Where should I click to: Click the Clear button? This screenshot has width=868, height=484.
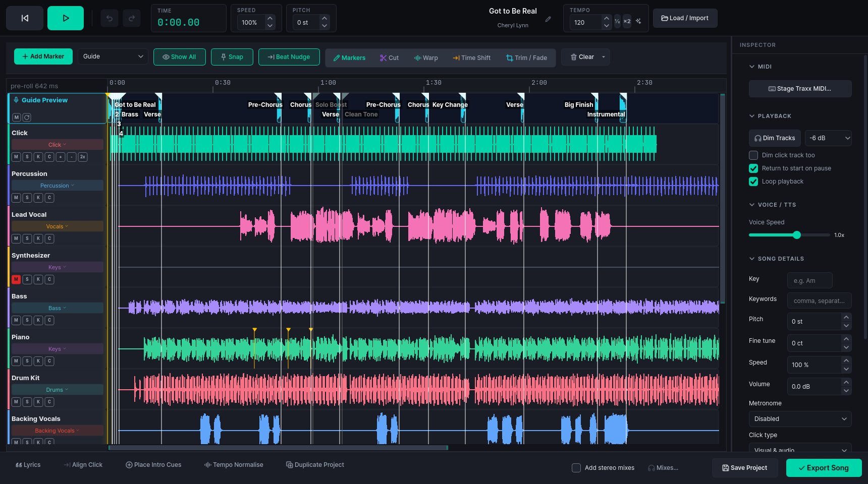point(582,57)
